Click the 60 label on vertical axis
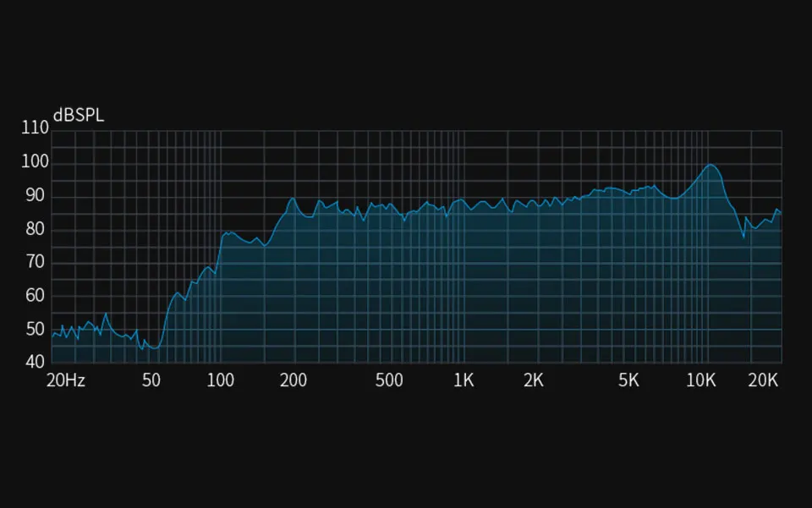The height and width of the screenshot is (508, 812). coord(35,295)
